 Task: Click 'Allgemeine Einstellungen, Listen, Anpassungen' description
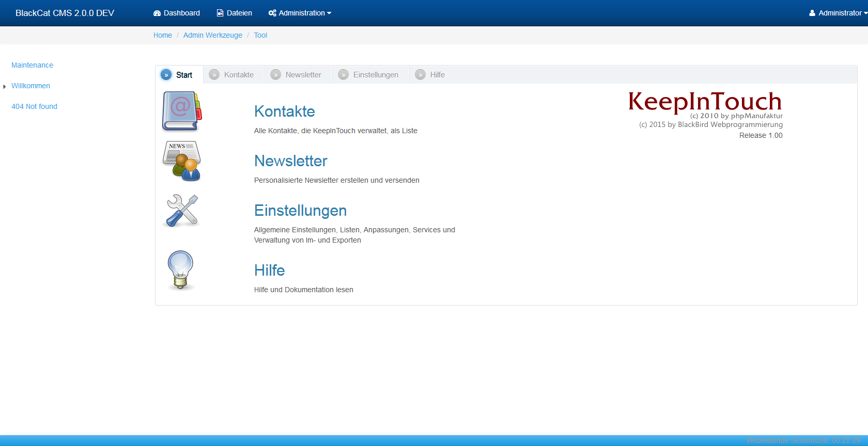pyautogui.click(x=354, y=235)
